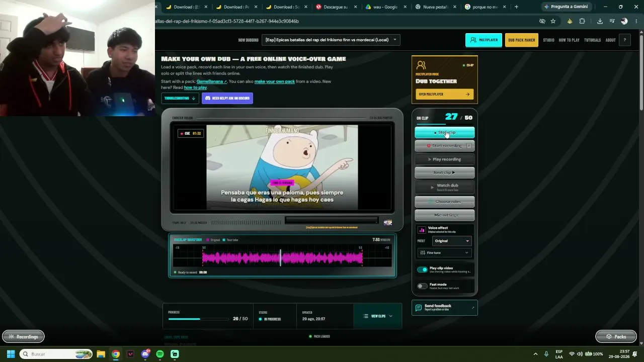The height and width of the screenshot is (362, 644).
Task: Click the waveform playhead position
Action: pos(281,258)
